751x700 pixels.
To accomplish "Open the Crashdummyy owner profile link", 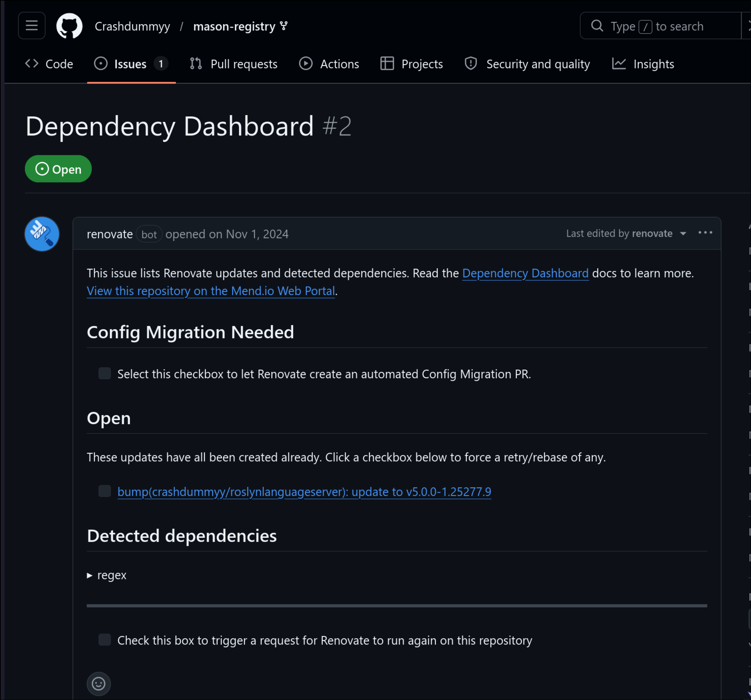I will [x=132, y=26].
